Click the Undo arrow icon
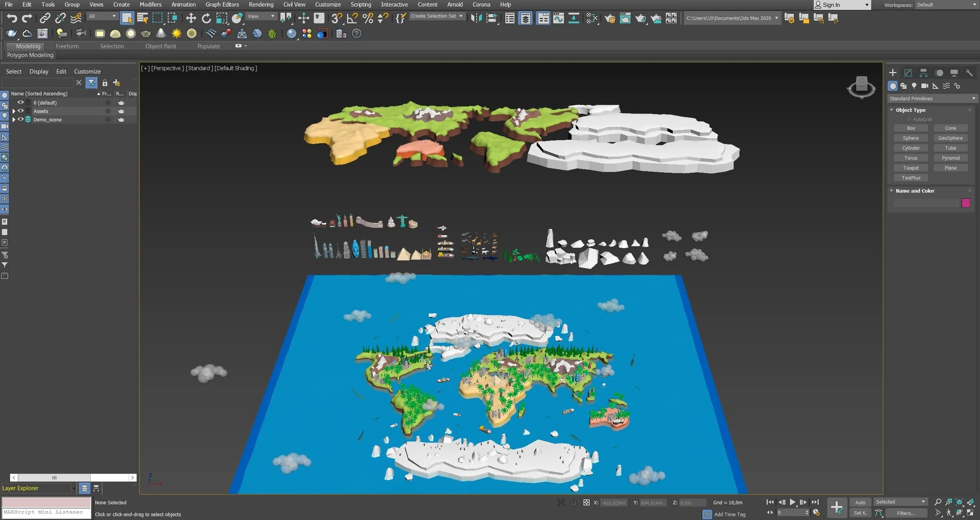The height and width of the screenshot is (520, 980). tap(11, 18)
